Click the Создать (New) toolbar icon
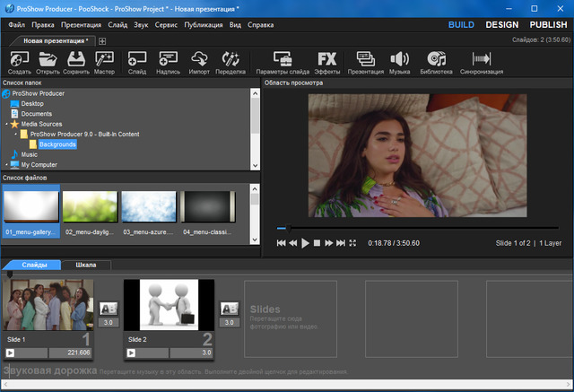This screenshot has height=392, width=574. pos(19,60)
